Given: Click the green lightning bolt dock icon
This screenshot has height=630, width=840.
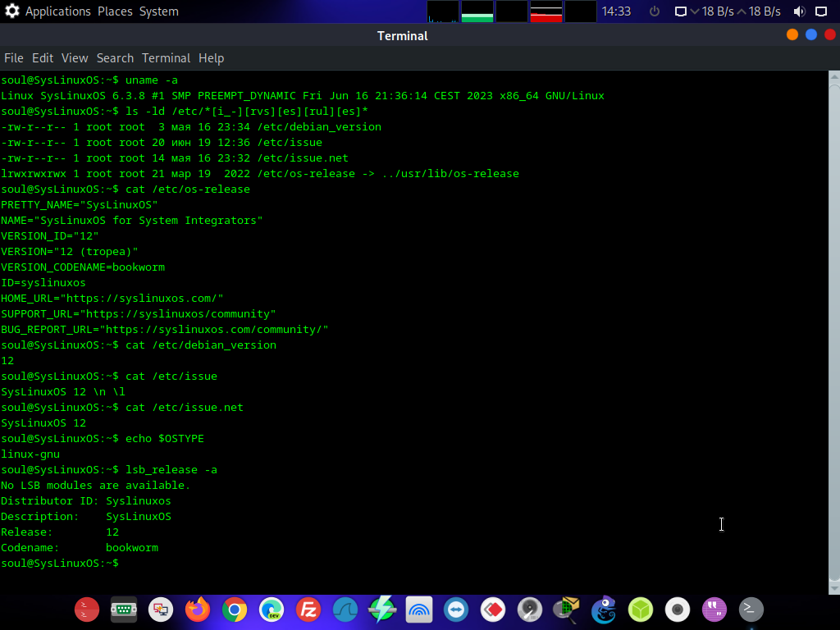Looking at the screenshot, I should (382, 609).
